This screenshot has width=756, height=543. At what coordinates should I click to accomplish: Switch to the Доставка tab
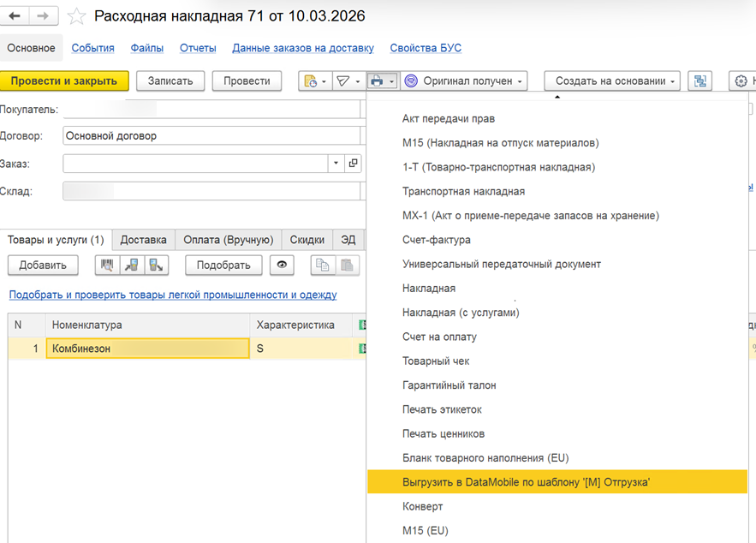pos(143,240)
